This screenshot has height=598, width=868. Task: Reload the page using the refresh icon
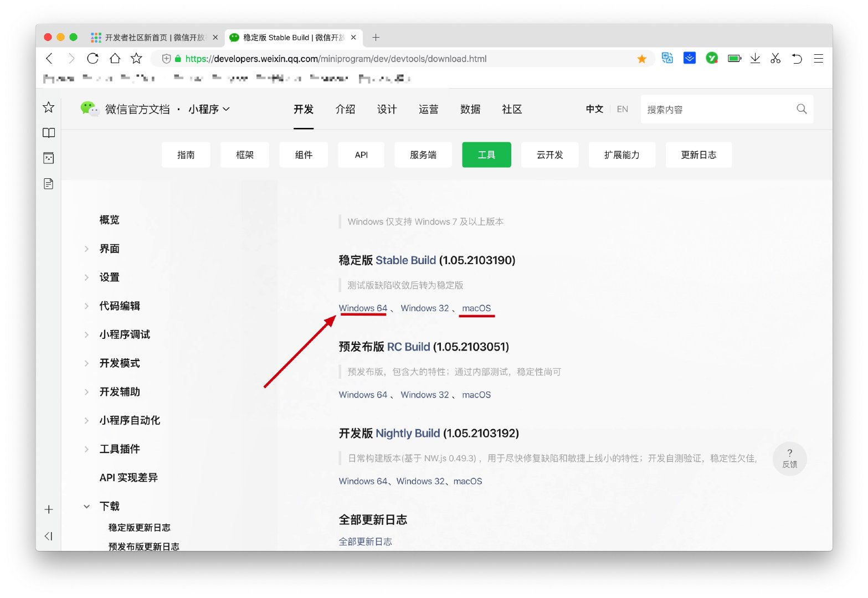point(93,59)
